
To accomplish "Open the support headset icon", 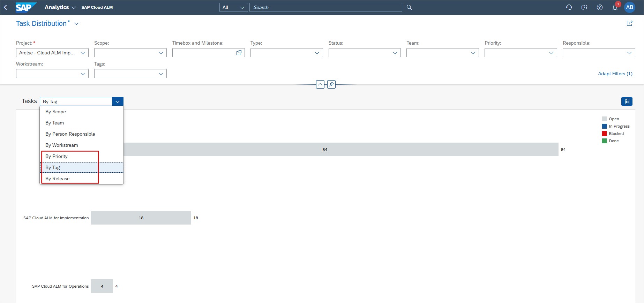I will 569,7.
